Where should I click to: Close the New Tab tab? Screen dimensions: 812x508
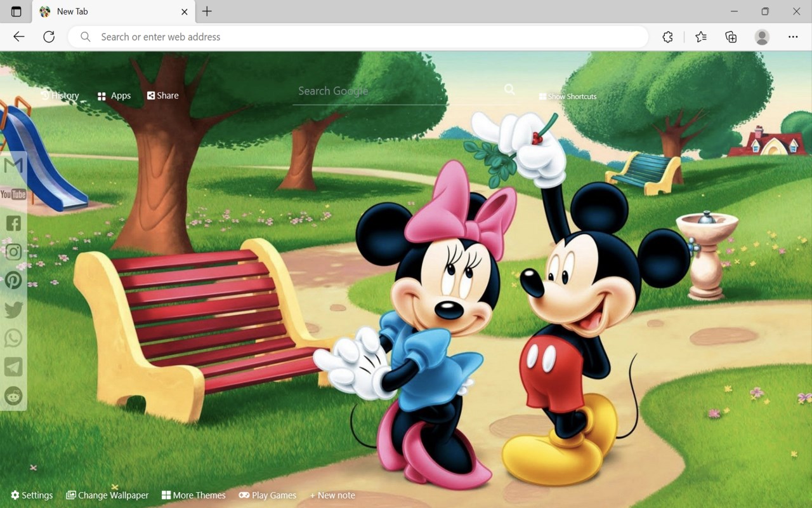pos(185,11)
